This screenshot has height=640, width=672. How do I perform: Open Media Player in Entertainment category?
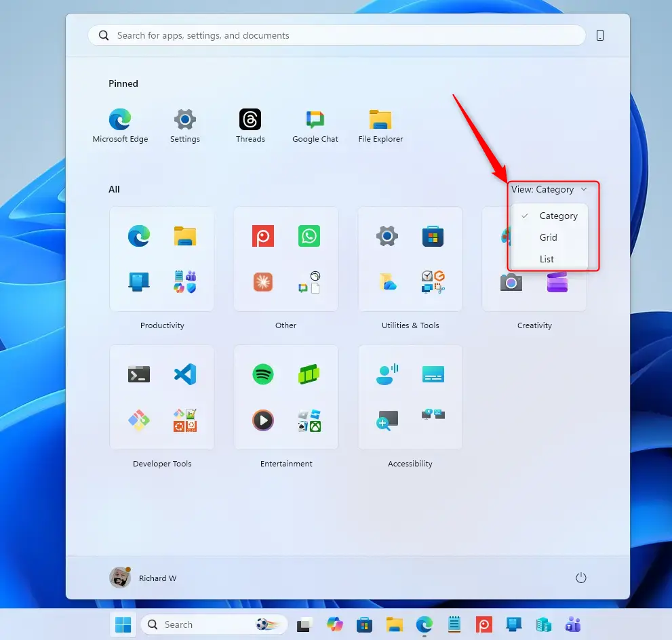[263, 420]
